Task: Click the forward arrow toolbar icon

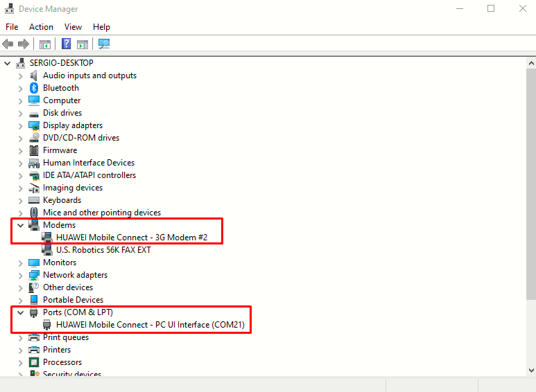Action: 24,44
